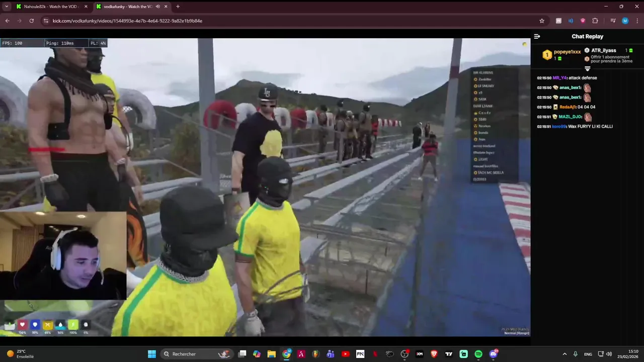The height and width of the screenshot is (362, 644).
Task: Open Google Chrome taskbar icon
Action: (x=286, y=354)
